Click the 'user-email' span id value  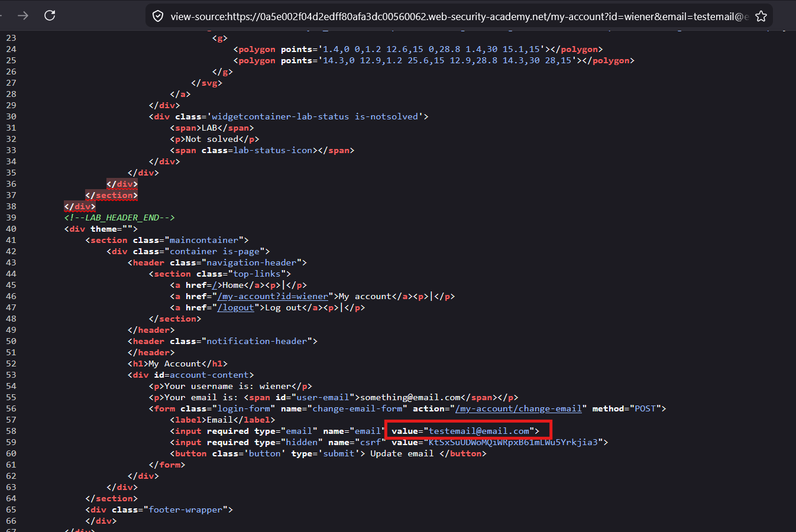coord(323,397)
